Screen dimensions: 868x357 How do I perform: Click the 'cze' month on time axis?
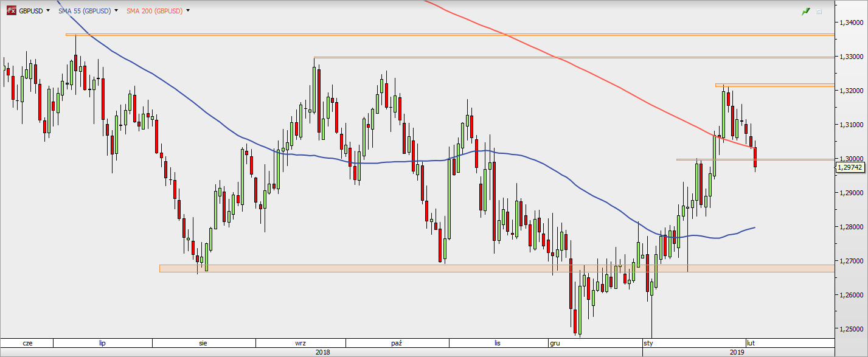point(27,343)
